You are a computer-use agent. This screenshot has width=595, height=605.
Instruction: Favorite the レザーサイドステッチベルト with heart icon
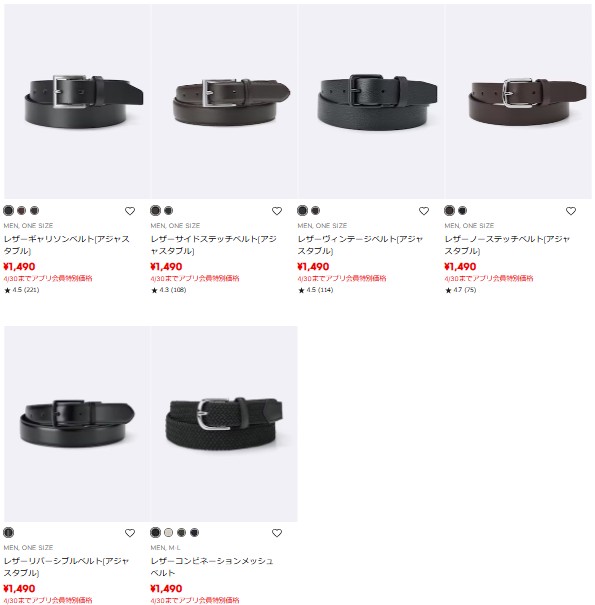[277, 211]
